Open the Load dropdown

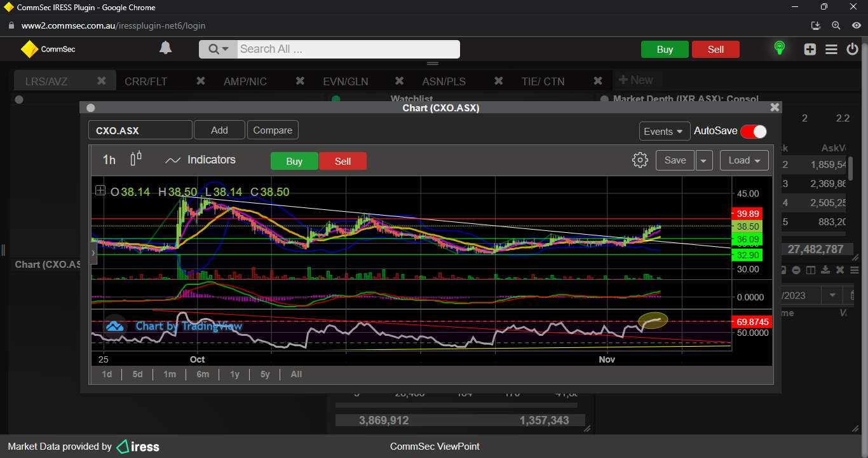pyautogui.click(x=744, y=160)
